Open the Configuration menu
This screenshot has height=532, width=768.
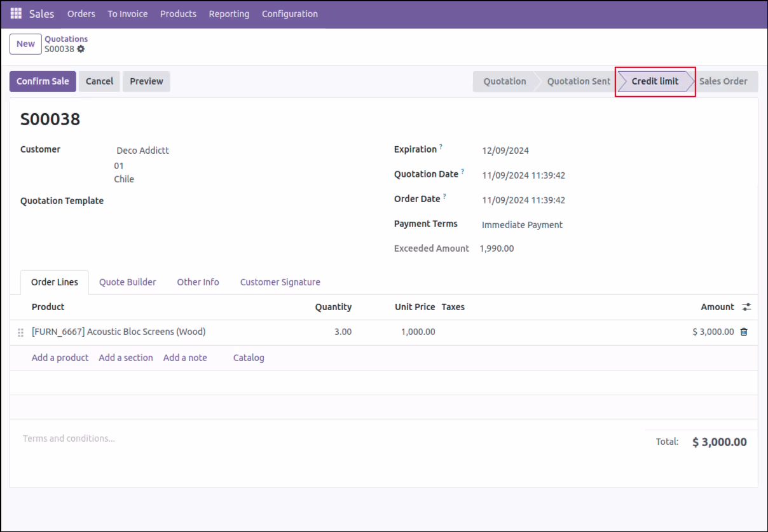(290, 13)
